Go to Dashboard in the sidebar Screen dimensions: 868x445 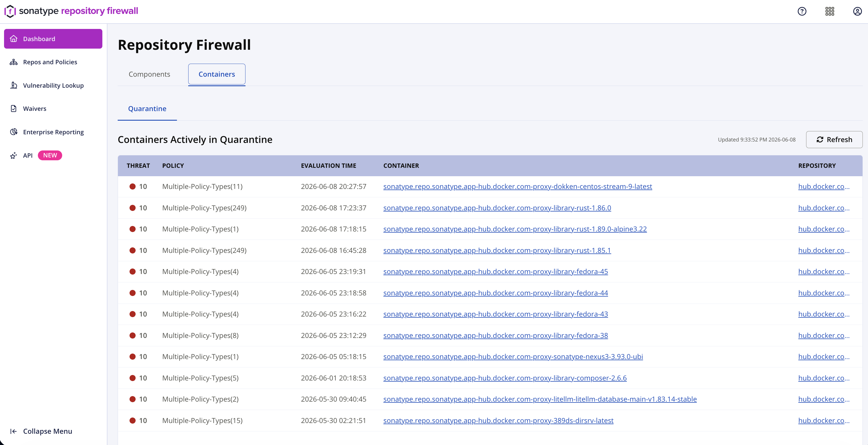(x=53, y=39)
